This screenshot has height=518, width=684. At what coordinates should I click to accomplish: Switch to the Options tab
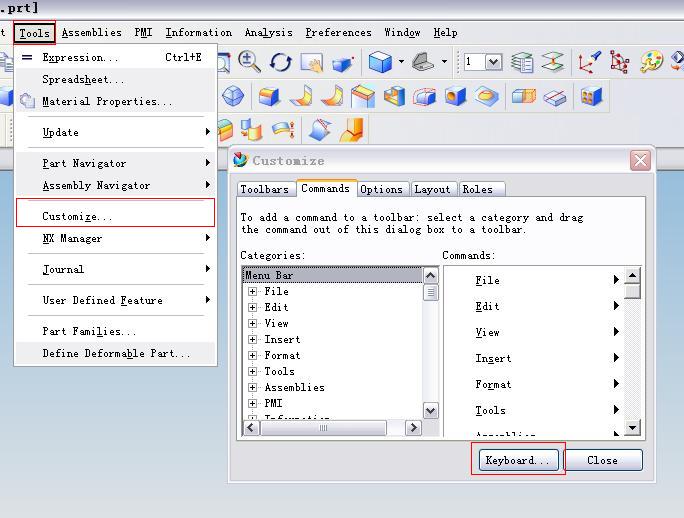click(x=382, y=189)
